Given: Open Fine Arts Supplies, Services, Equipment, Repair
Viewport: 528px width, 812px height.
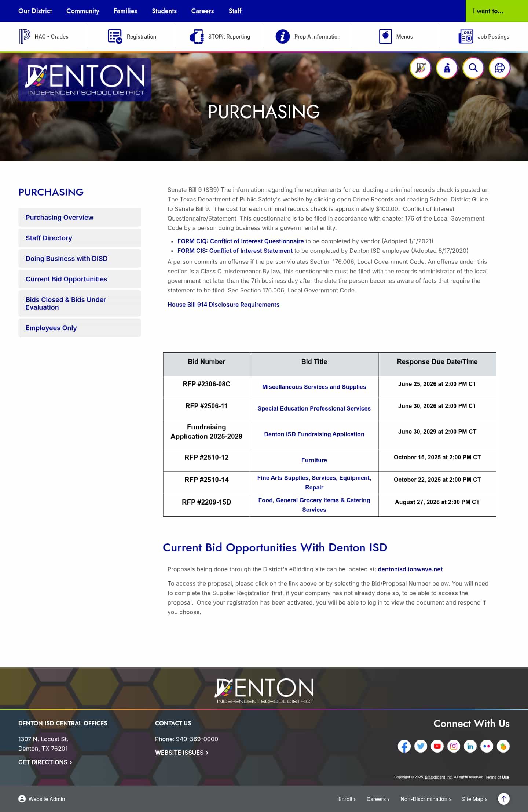Looking at the screenshot, I should (314, 483).
